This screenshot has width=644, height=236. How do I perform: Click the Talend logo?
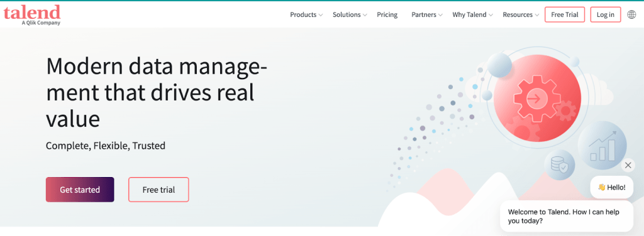point(32,15)
